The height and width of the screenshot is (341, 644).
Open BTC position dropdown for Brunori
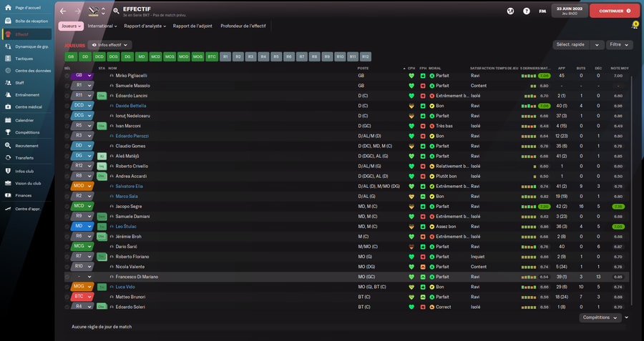click(82, 297)
